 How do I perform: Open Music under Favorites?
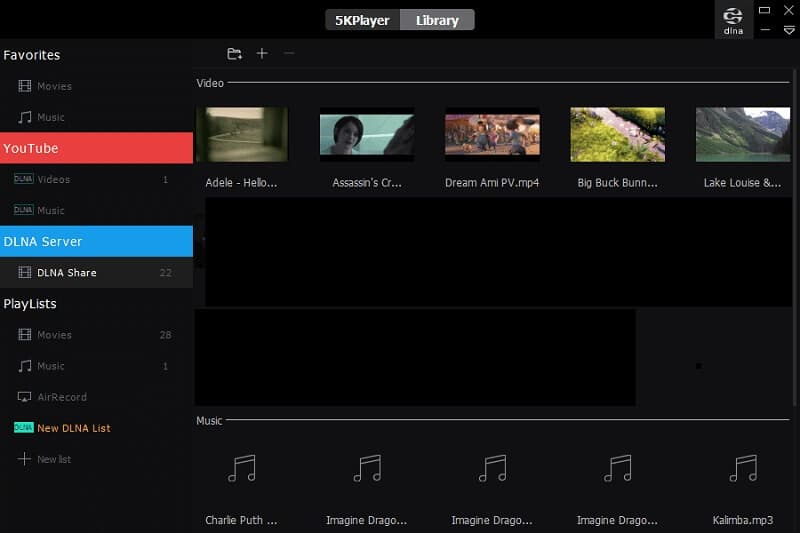[x=96, y=117]
